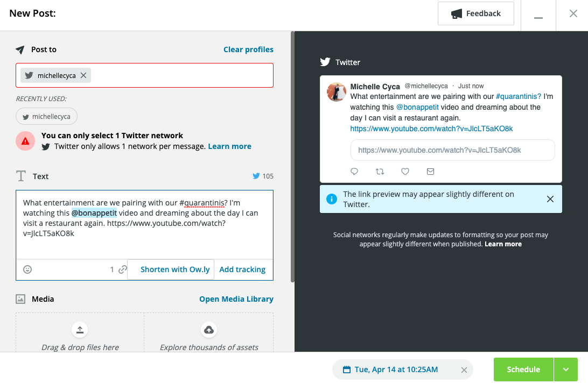Clear the scheduled date Tue, Apr 14
The width and height of the screenshot is (588, 384).
[464, 370]
